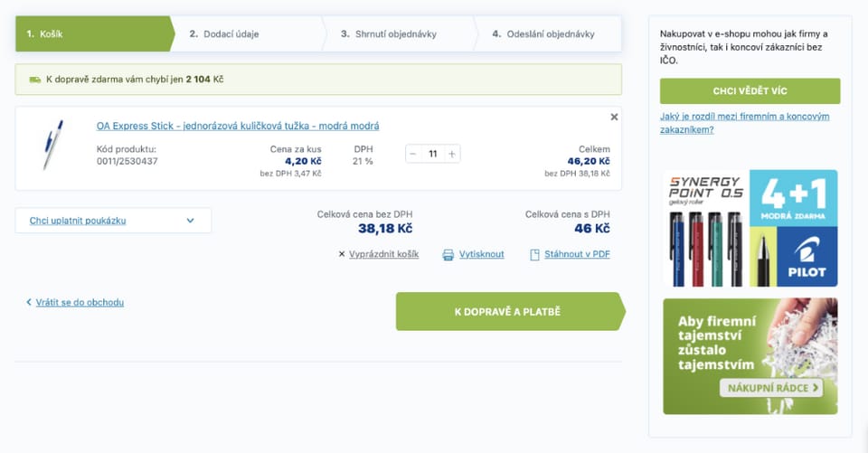Open Pilot Synergy Point 4+1 banner
The width and height of the screenshot is (868, 453).
(750, 228)
